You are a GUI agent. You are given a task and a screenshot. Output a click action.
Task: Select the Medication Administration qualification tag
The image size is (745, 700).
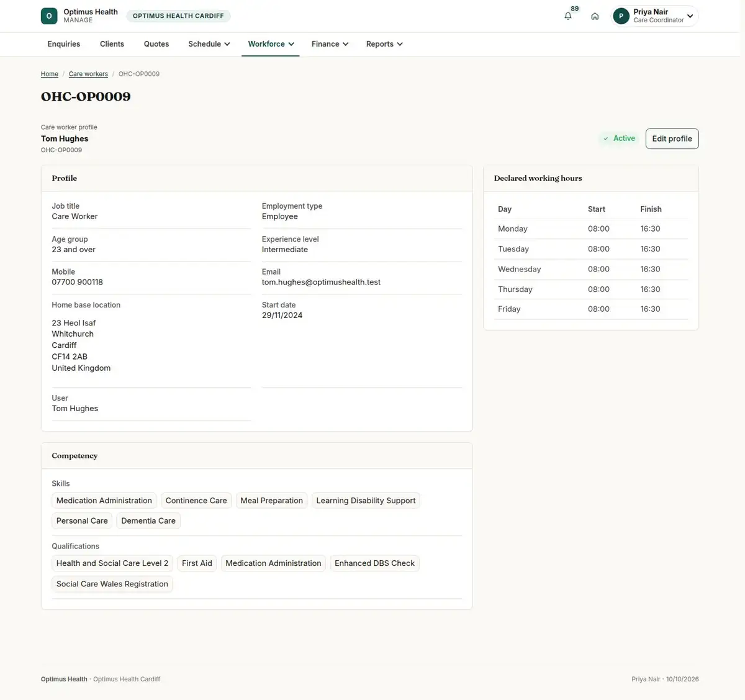point(273,563)
